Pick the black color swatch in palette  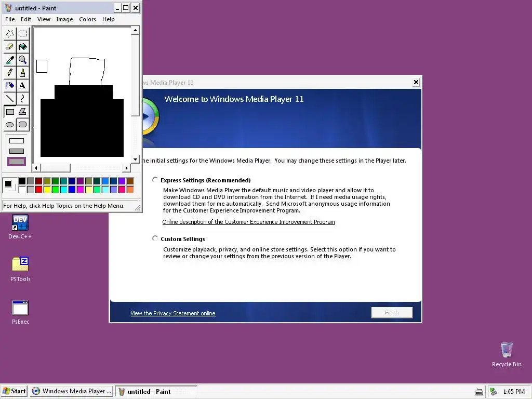(x=22, y=181)
